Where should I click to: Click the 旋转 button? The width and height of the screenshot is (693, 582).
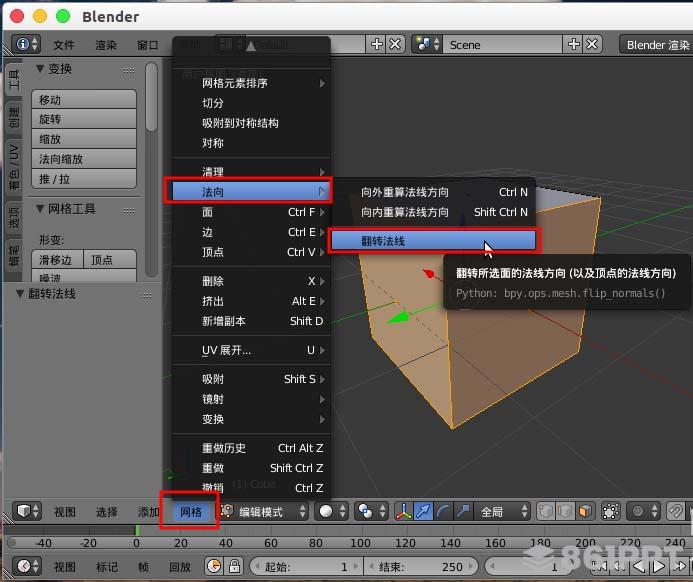pos(84,119)
